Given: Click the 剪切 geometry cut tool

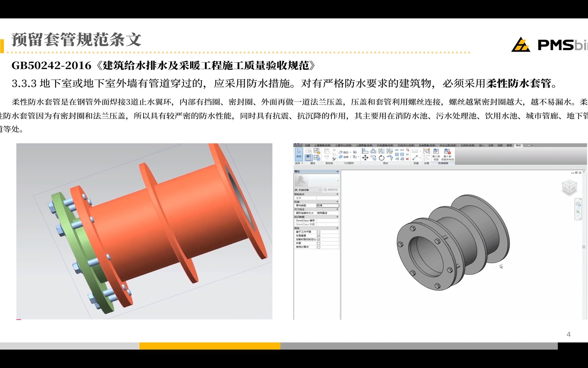Looking at the screenshot, I should [343, 152].
